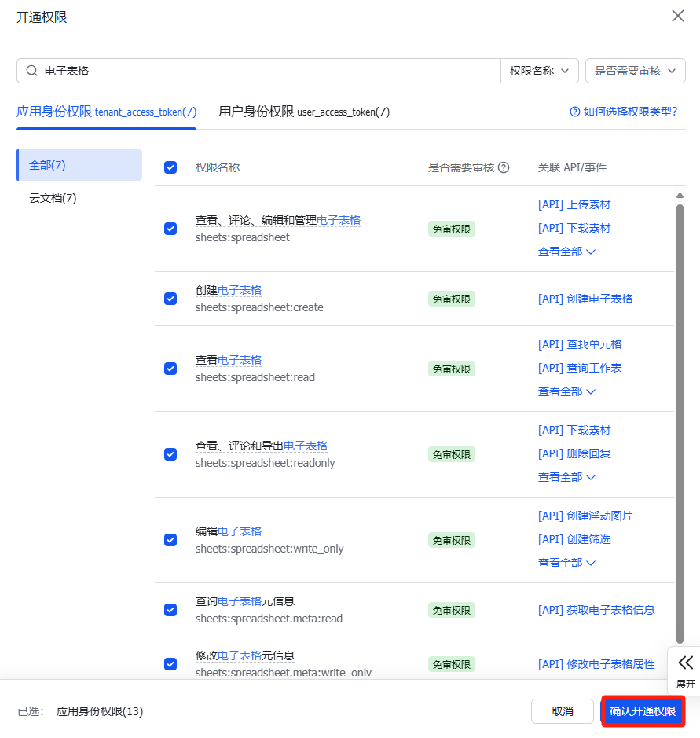This screenshot has height=738, width=700.
Task: Expand 查看全部 for sheets:spreadsheet:readonly row
Action: pos(566,477)
